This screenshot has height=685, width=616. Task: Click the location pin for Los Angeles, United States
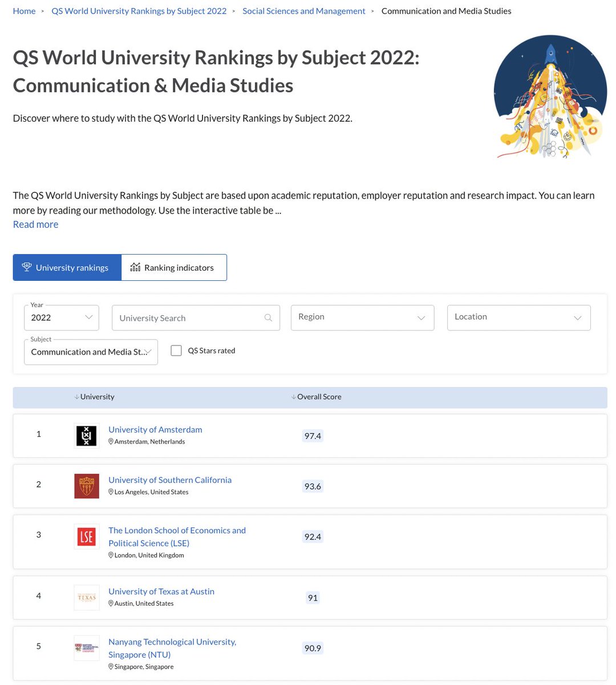coord(111,491)
